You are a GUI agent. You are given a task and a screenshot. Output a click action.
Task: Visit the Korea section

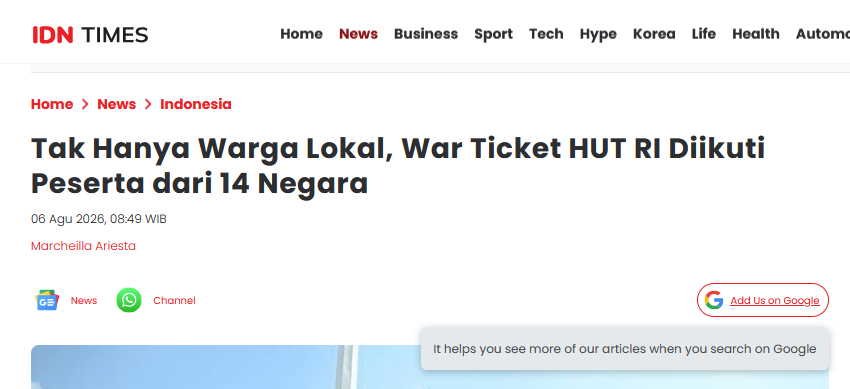654,34
